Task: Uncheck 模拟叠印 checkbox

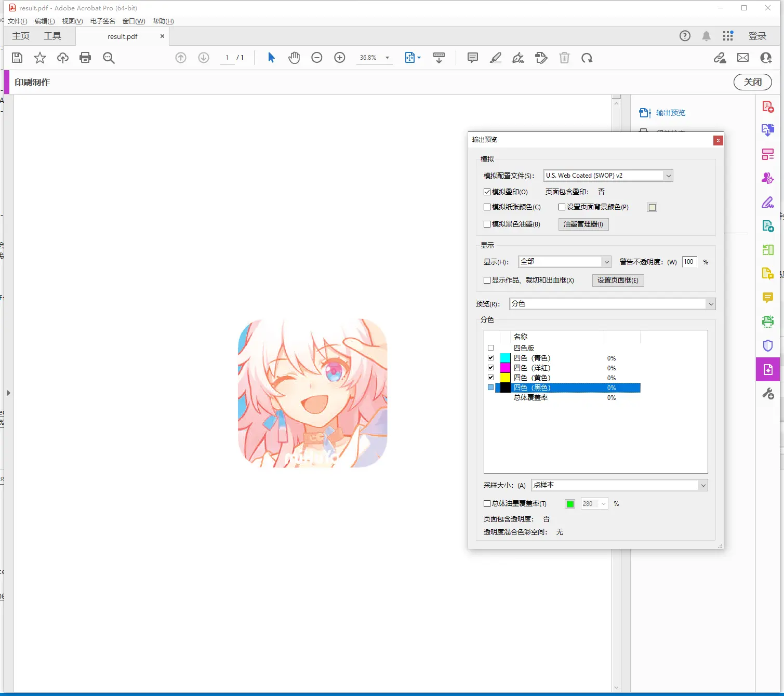Action: (487, 192)
